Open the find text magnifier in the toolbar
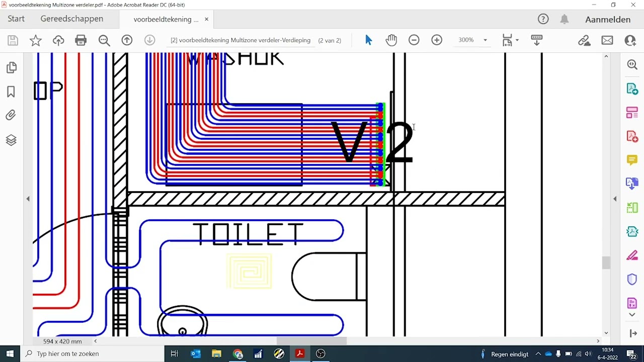This screenshot has height=362, width=644. pos(104,40)
